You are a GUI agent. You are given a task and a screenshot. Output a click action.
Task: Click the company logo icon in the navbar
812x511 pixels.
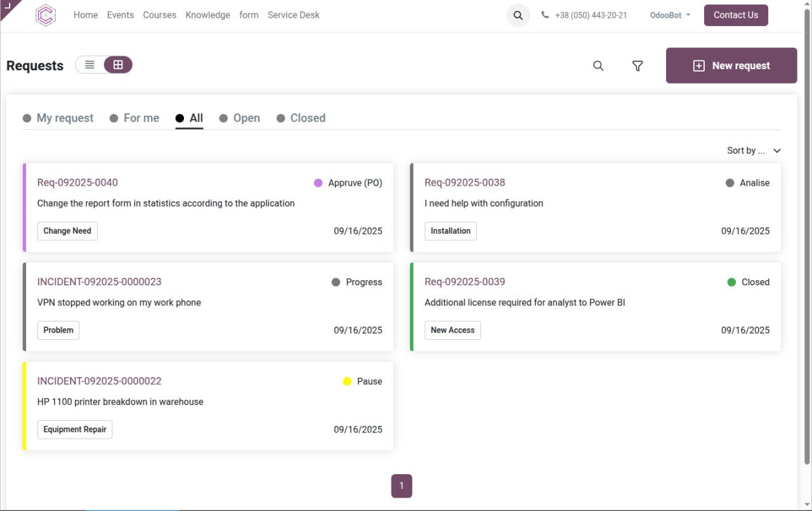(46, 15)
